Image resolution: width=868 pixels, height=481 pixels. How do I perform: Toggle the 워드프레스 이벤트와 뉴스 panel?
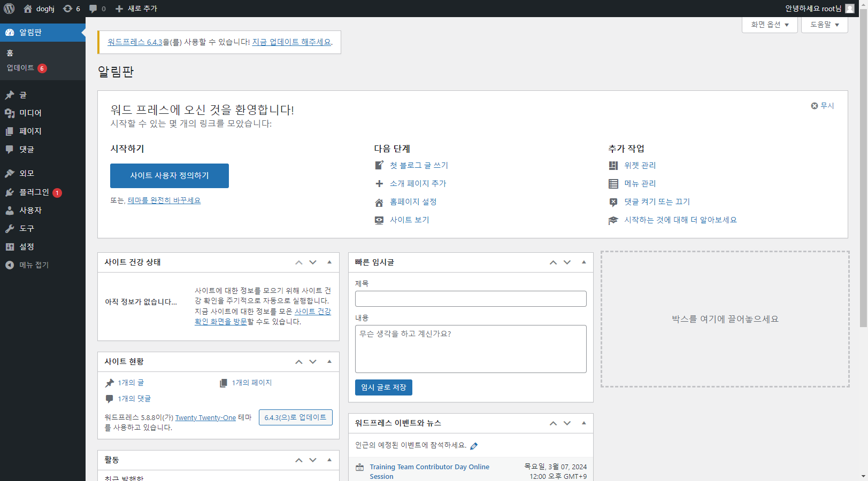(584, 423)
